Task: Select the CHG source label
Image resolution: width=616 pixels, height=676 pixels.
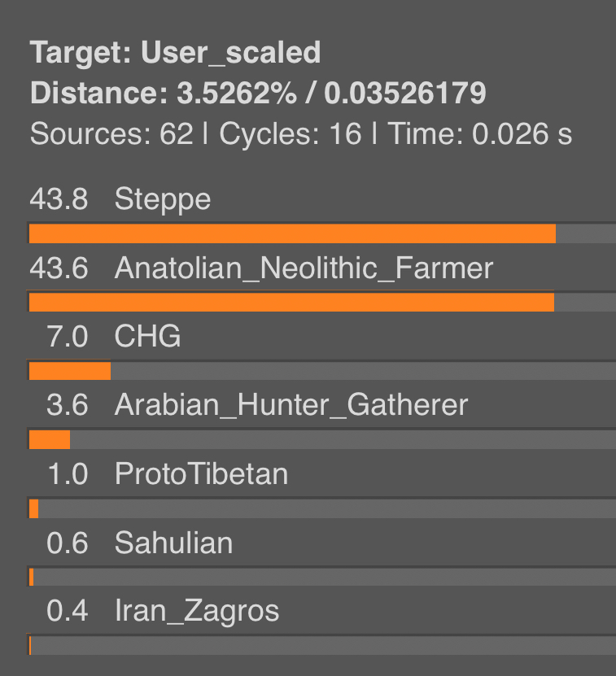Action: click(x=147, y=337)
